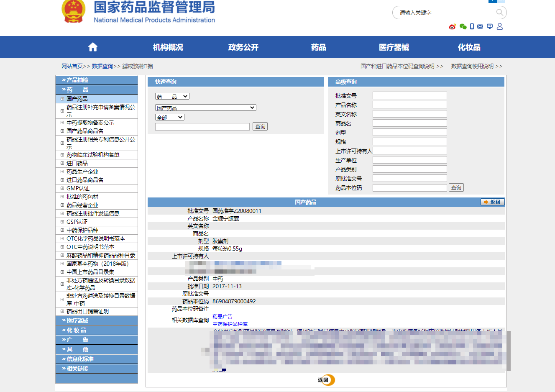Click the monitor-with-arrow icon in the header

pos(490,26)
